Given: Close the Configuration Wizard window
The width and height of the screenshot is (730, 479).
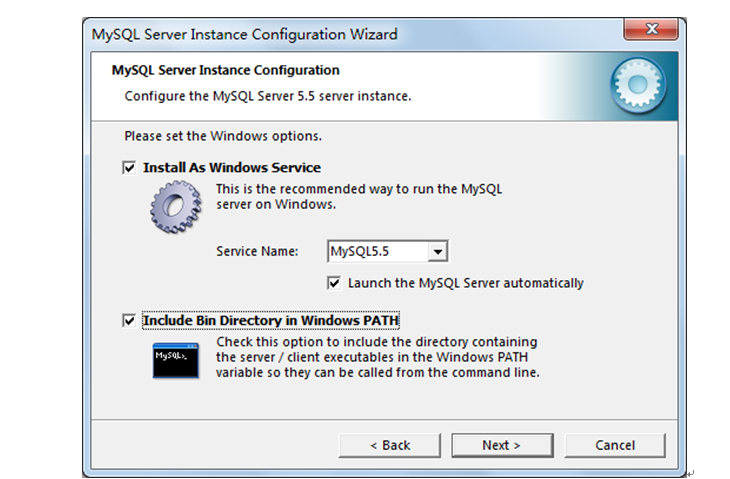Looking at the screenshot, I should tap(651, 29).
